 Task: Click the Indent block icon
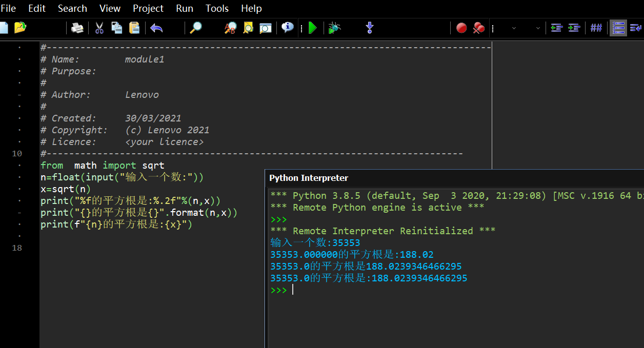[x=574, y=28]
